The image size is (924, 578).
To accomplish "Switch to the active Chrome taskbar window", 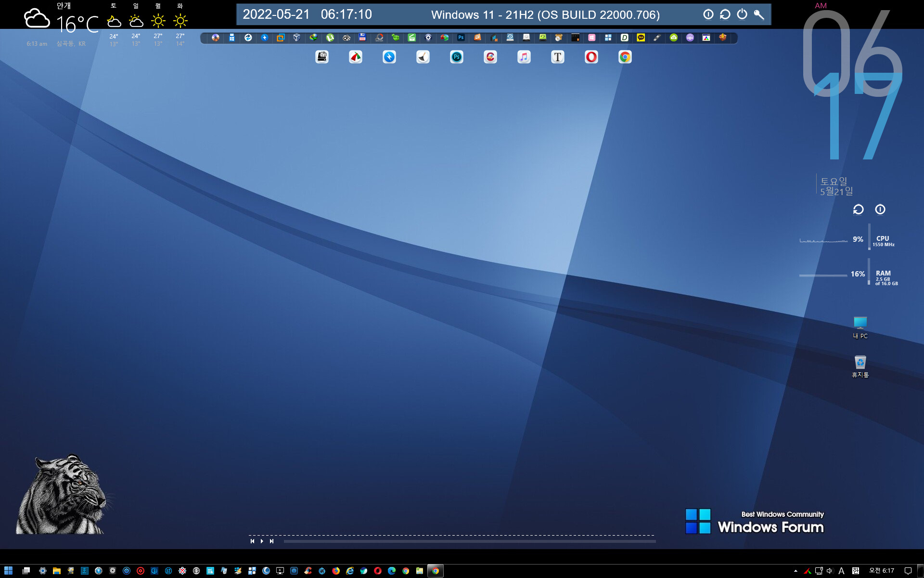I will click(x=435, y=571).
